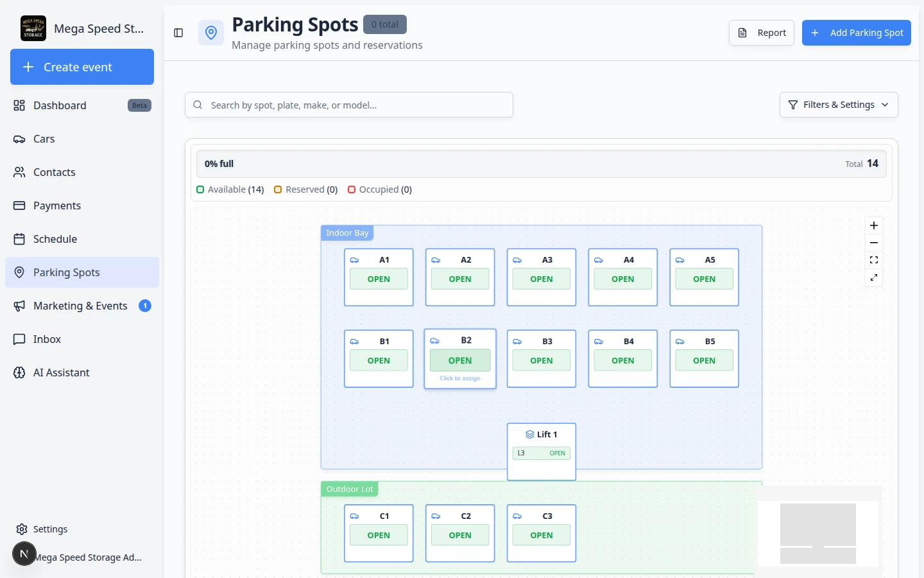Click OPEN on spot A2

(460, 279)
